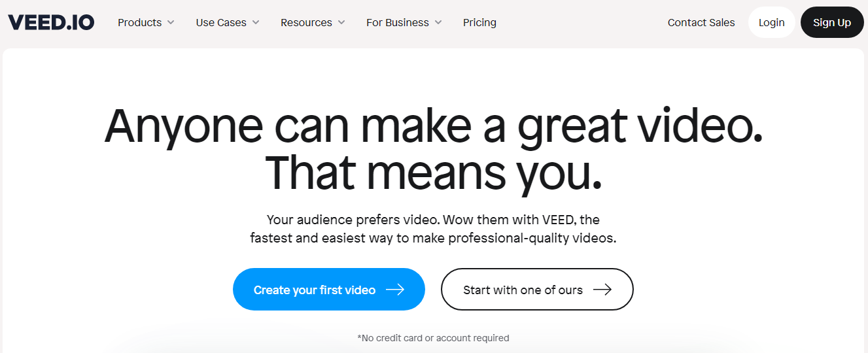The width and height of the screenshot is (868, 353).
Task: Open the Products menu
Action: pos(140,22)
